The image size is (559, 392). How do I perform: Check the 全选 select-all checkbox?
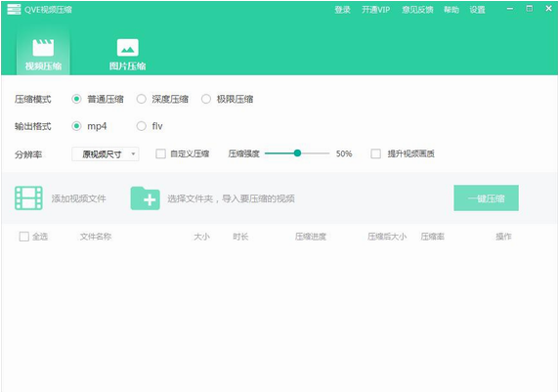click(23, 237)
